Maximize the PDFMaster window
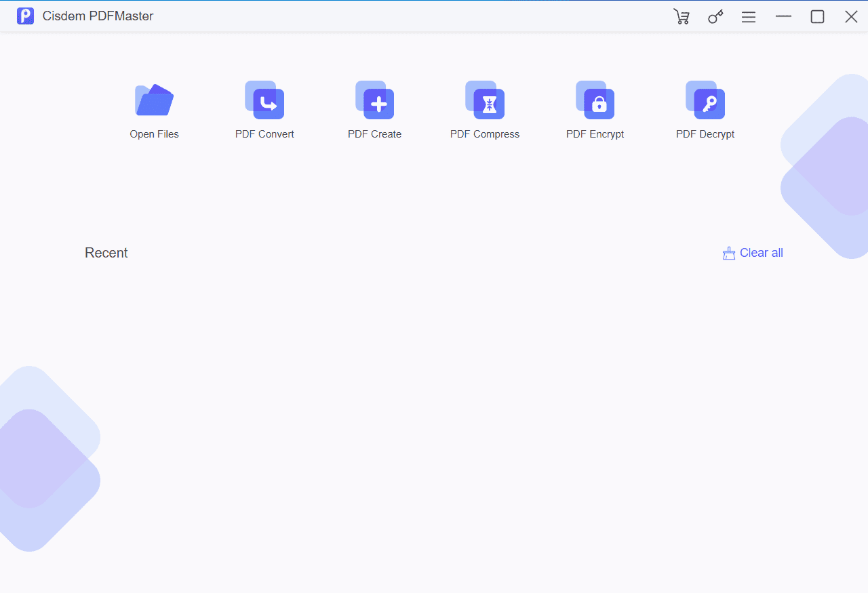The image size is (868, 593). click(x=817, y=16)
